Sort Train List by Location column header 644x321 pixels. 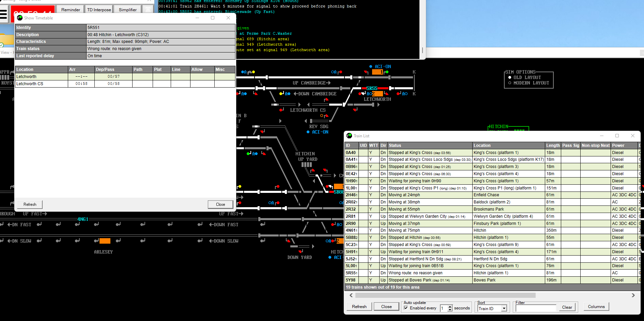[x=509, y=145]
